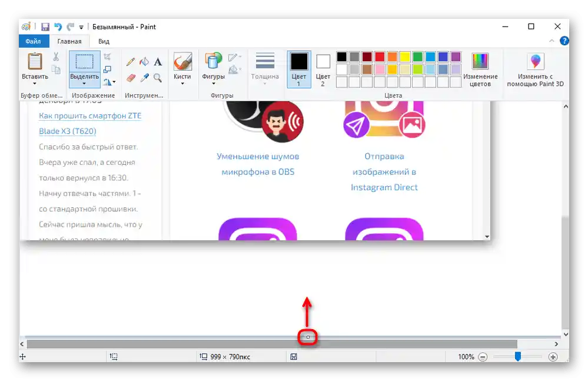Click the horizontal scrollbar right arrow
This screenshot has height=381, width=588.
coord(556,344)
